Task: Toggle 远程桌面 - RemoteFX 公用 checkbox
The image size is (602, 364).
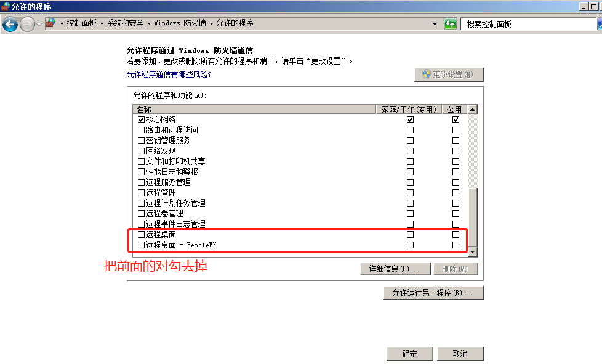Action: click(x=456, y=245)
